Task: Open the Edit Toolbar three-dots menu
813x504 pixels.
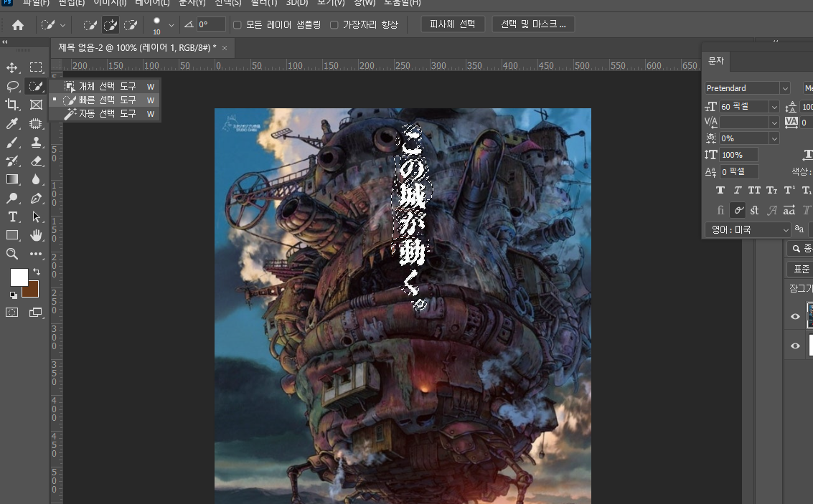Action: coord(36,254)
